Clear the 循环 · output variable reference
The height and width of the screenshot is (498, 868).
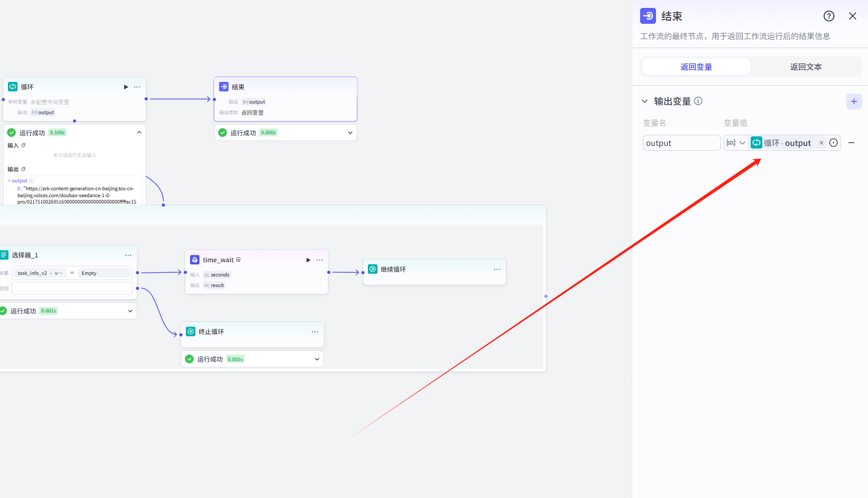(821, 143)
